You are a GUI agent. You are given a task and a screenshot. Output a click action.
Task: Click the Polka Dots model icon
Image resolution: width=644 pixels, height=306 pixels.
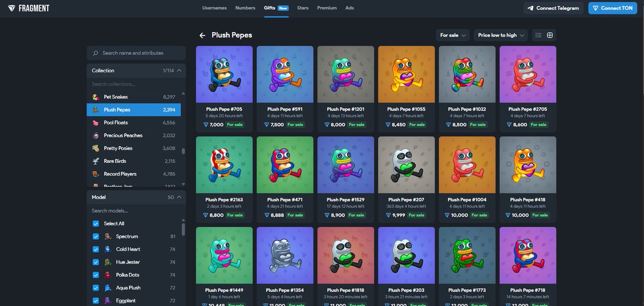[x=108, y=275]
